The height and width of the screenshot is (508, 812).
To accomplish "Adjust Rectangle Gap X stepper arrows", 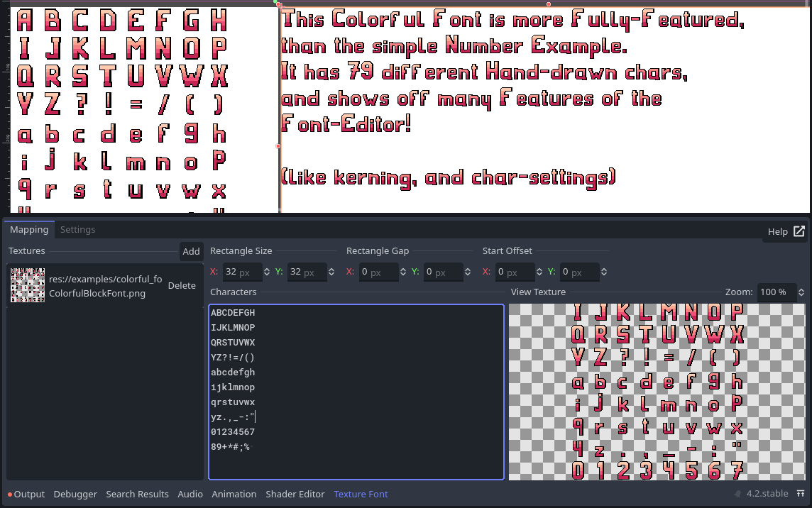I will pyautogui.click(x=403, y=272).
